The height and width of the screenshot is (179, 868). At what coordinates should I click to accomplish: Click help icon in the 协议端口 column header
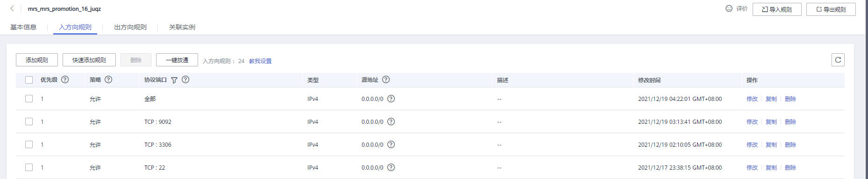coord(185,79)
